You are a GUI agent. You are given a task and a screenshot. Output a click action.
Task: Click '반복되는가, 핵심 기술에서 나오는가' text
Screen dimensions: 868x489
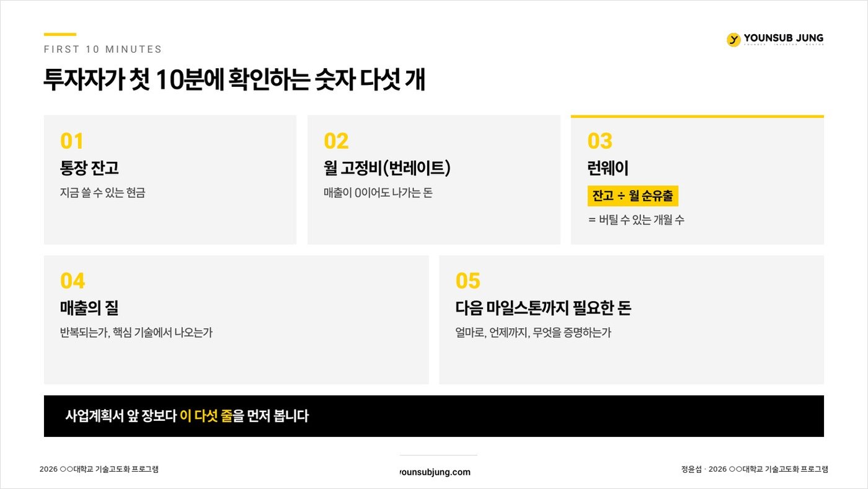point(136,333)
